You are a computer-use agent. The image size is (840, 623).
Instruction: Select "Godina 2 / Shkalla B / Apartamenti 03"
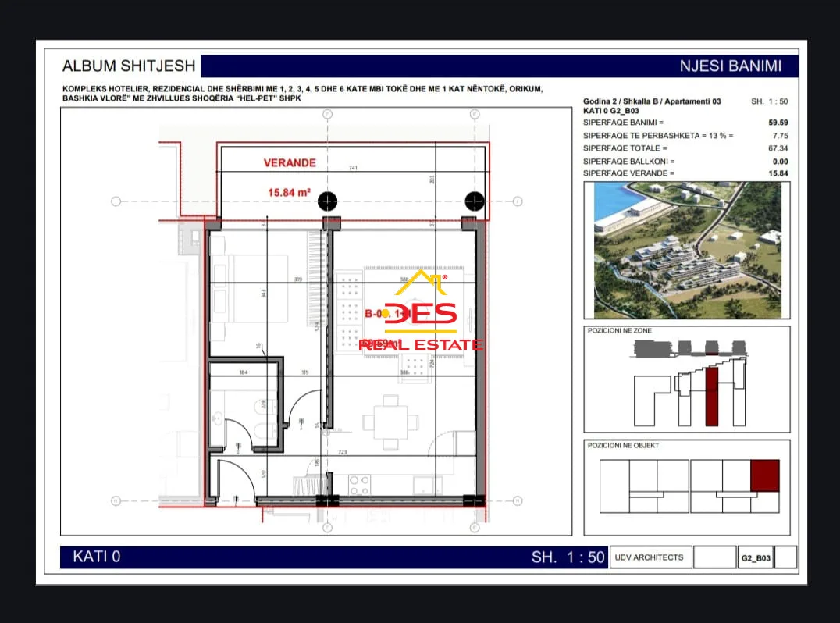click(x=652, y=101)
